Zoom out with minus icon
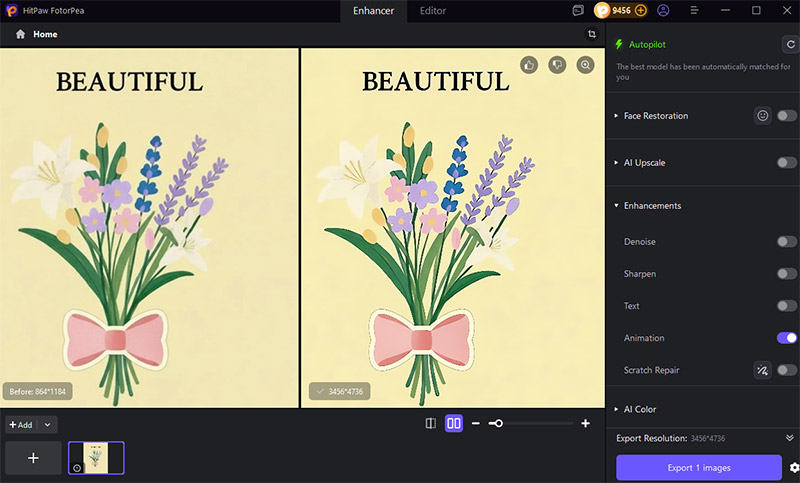Viewport: 800px width, 483px height. (x=476, y=423)
